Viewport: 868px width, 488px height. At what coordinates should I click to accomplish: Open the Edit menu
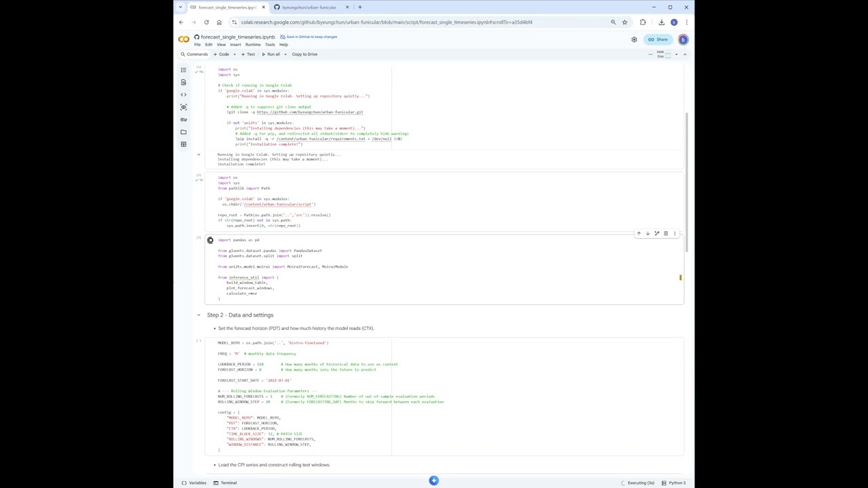click(209, 45)
